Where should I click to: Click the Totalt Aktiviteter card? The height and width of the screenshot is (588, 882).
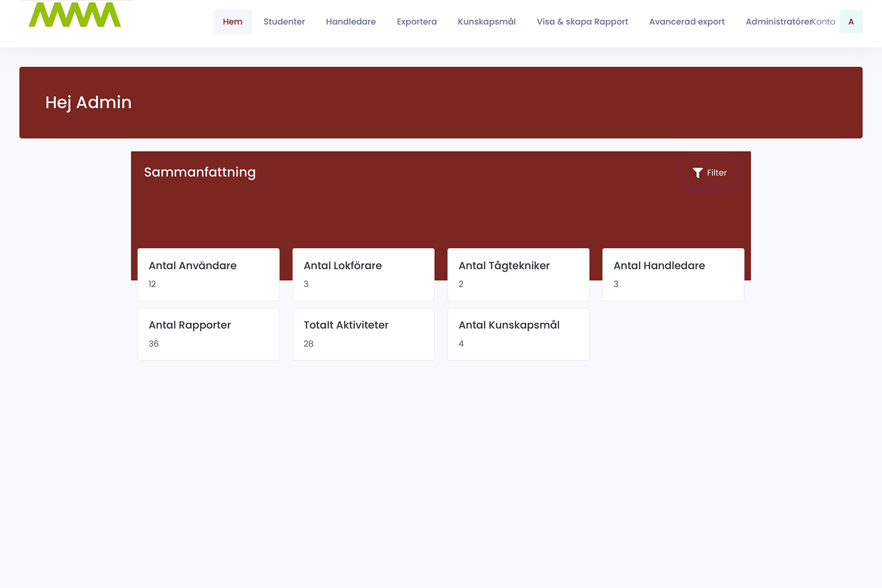coord(363,334)
